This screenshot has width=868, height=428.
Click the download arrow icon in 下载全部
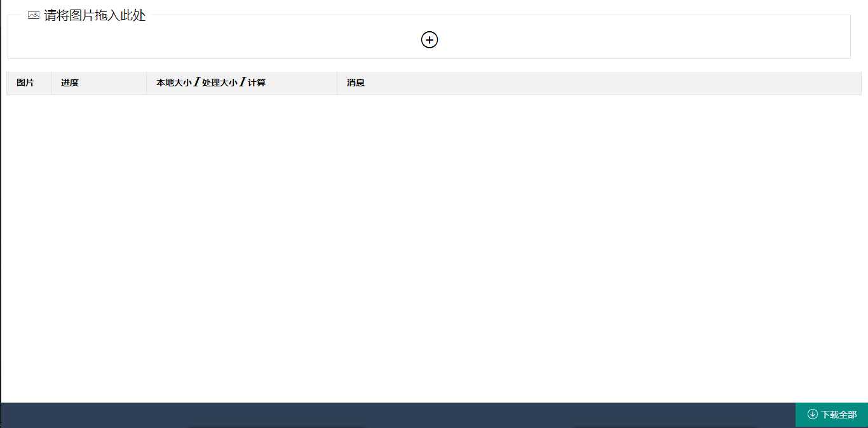812,414
